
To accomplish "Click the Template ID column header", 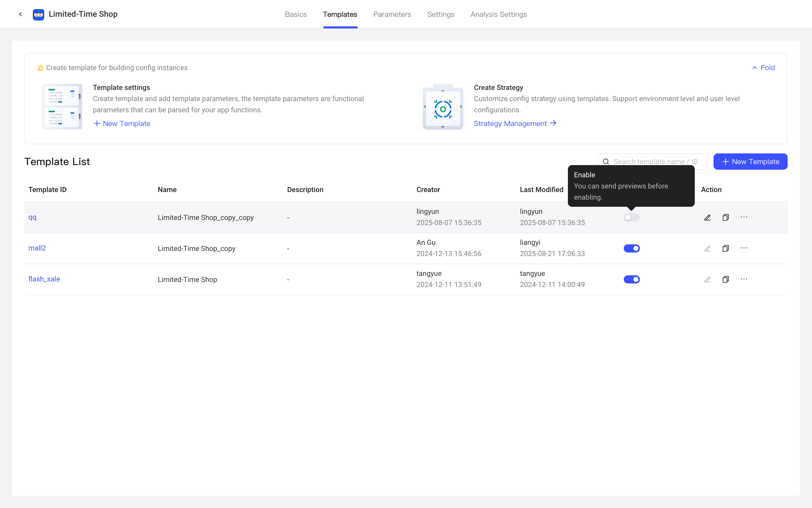I will [x=47, y=189].
